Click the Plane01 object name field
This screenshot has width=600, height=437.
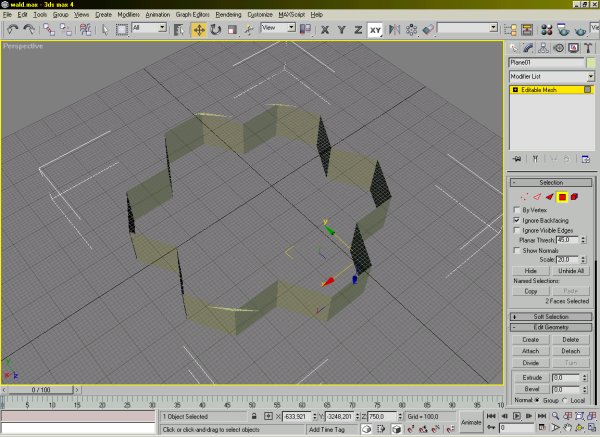[546, 62]
